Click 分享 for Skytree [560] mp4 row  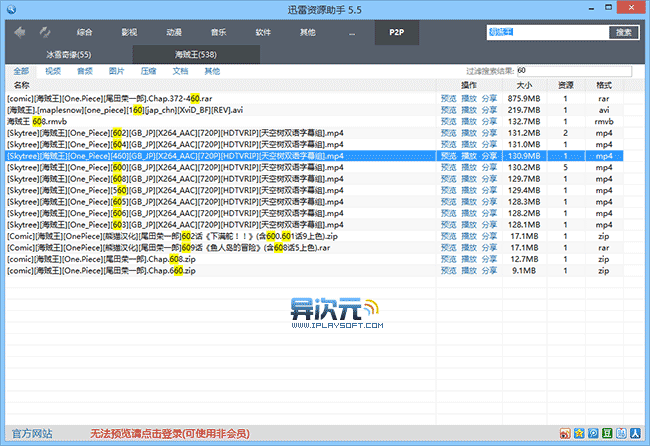pos(489,190)
